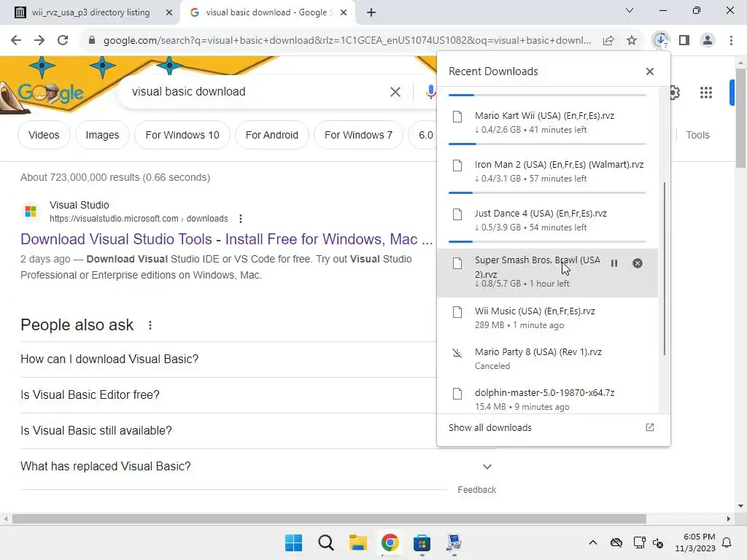Click Just Dance 4 file icon

point(457,214)
